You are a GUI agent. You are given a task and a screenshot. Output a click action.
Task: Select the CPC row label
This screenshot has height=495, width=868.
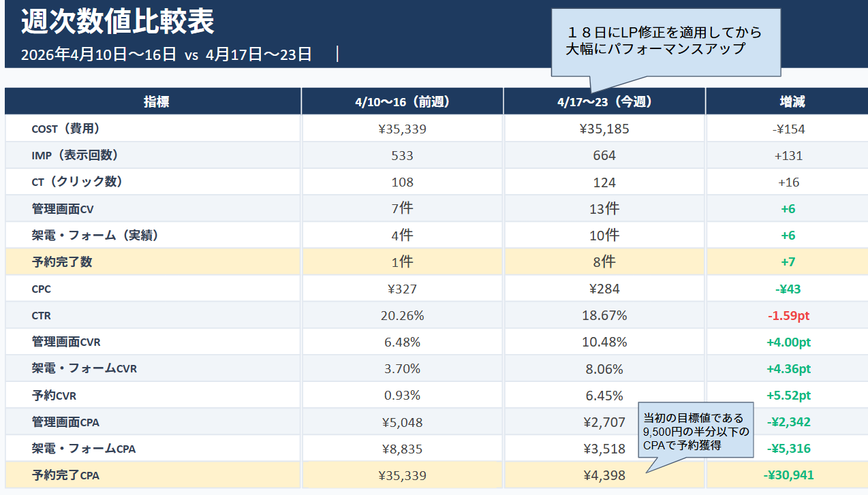(41, 289)
